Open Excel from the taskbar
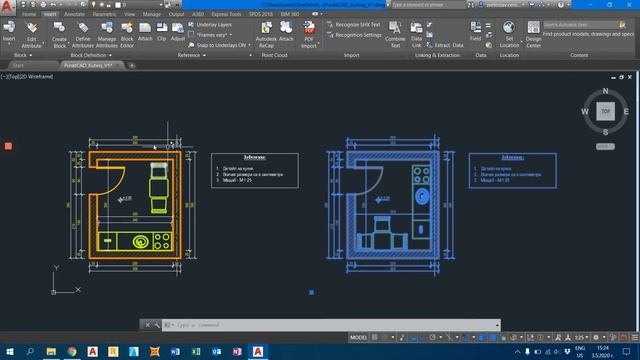The height and width of the screenshot is (360, 640). coord(196,351)
